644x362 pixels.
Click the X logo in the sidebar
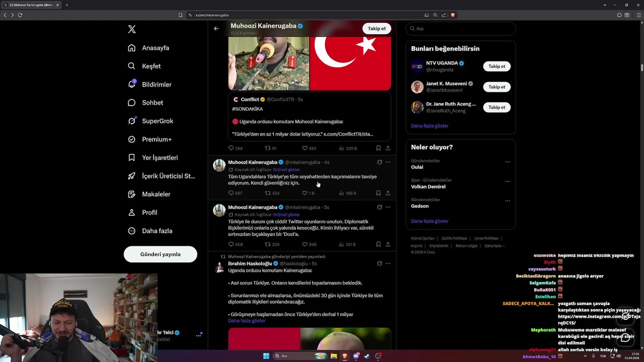[132, 29]
